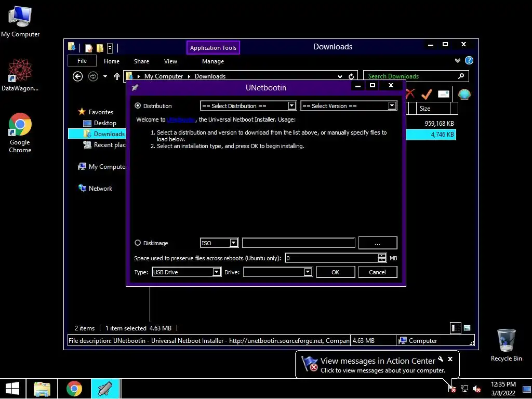Image resolution: width=532 pixels, height=399 pixels.
Task: Open the recent locations dropdown arrow
Action: point(105,76)
